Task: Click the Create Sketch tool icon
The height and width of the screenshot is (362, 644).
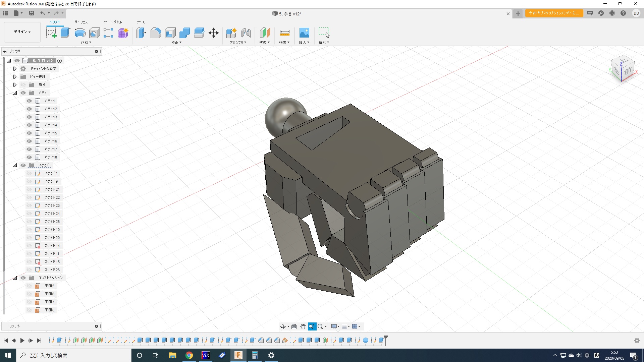Action: pos(51,33)
